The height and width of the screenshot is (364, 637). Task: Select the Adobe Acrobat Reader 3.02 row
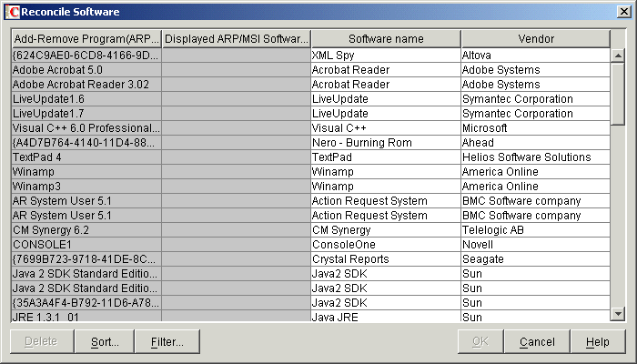[x=86, y=85]
